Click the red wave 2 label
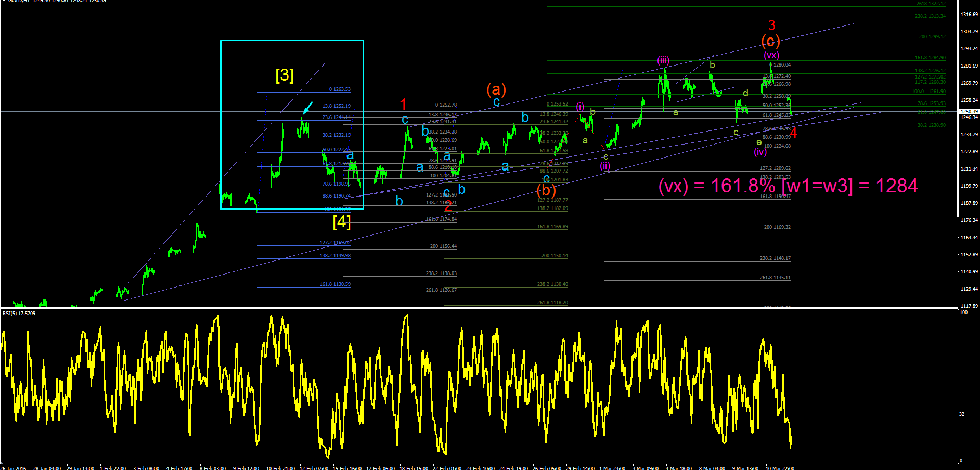 (448, 206)
